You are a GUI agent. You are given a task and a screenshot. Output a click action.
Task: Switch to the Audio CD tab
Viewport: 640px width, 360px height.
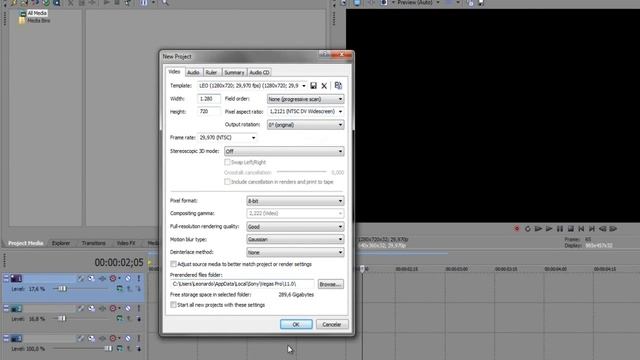coord(259,72)
